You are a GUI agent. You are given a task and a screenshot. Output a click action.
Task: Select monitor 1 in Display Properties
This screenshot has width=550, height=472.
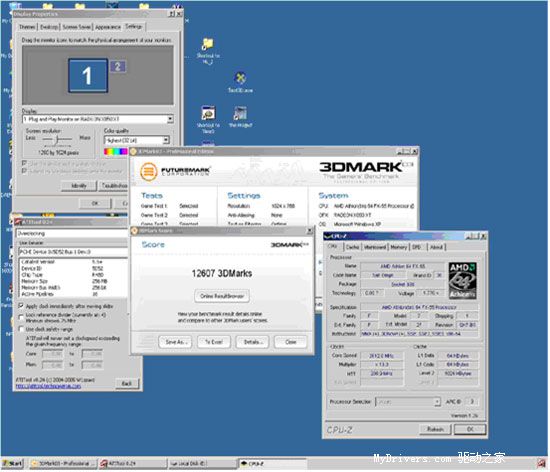(x=88, y=75)
